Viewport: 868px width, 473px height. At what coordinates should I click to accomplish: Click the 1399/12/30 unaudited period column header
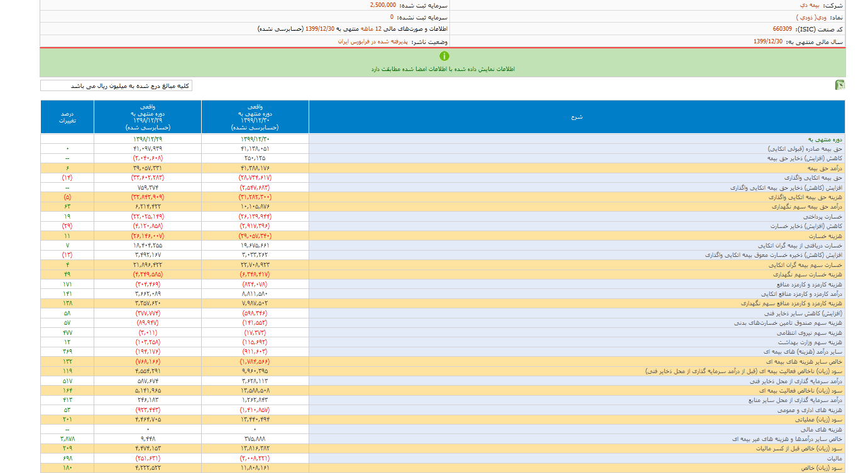(255, 117)
